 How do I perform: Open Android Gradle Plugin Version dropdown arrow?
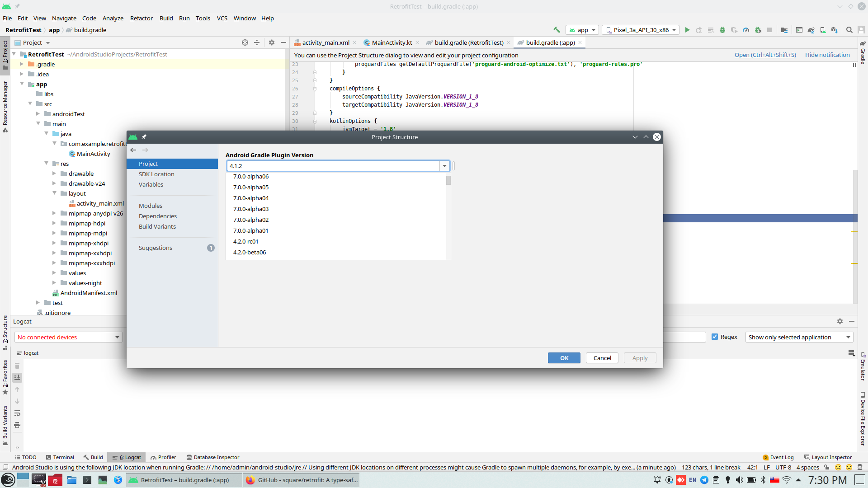pyautogui.click(x=445, y=166)
